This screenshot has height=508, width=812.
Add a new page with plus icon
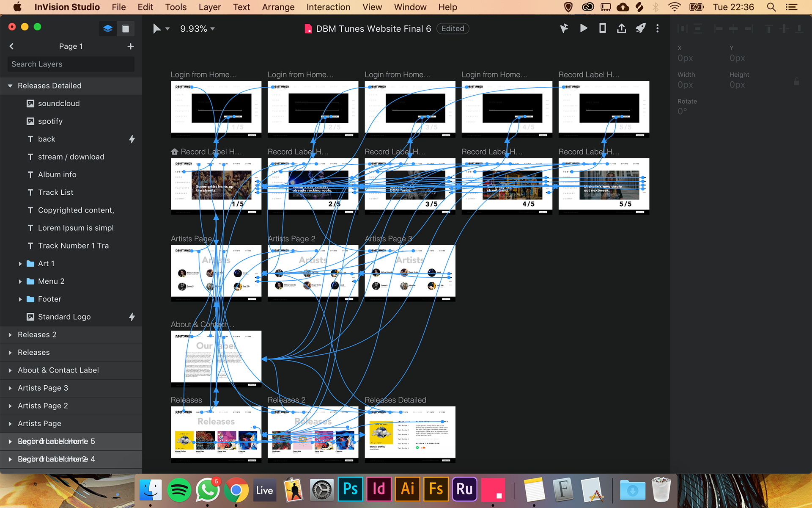tap(131, 46)
